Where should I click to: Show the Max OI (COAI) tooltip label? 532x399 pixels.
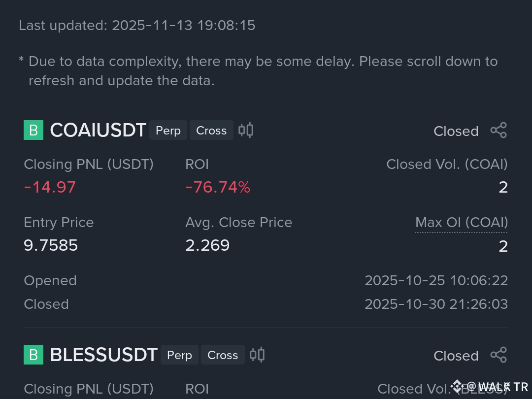tap(462, 223)
